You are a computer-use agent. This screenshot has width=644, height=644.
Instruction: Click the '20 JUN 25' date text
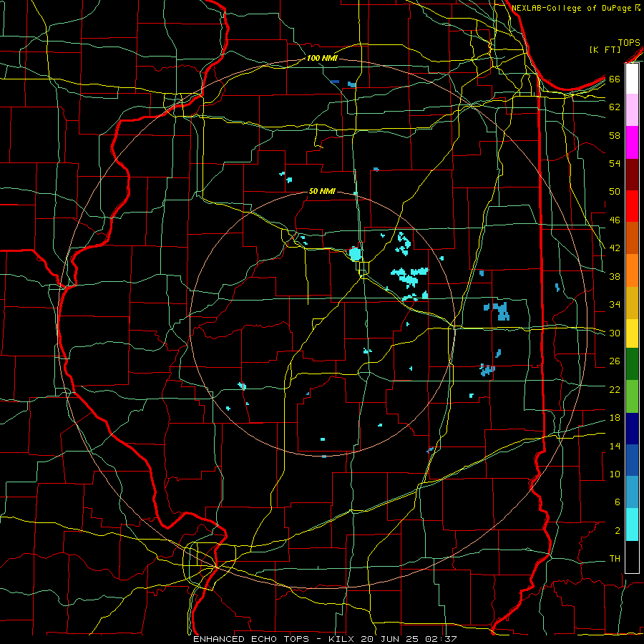[389, 639]
